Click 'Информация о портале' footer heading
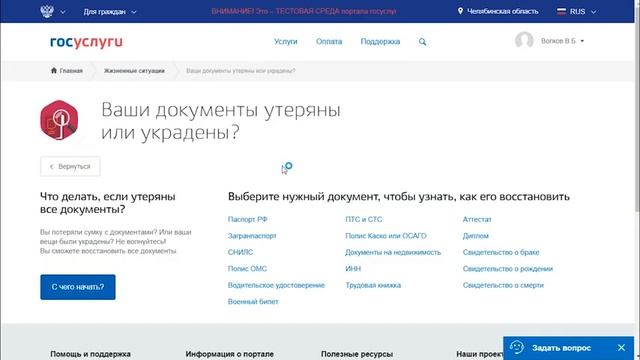Viewport: 640px width, 360px height. [x=230, y=354]
